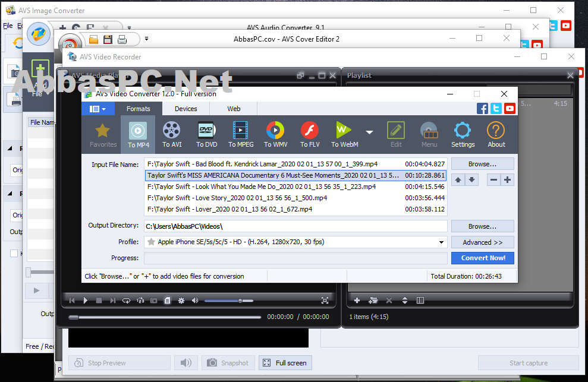Select the To MP4 format icon
Viewport: 588px width, 382px height.
[x=138, y=135]
